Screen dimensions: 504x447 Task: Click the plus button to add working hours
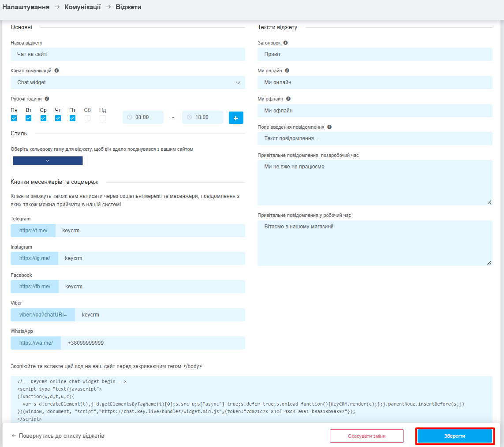[236, 118]
